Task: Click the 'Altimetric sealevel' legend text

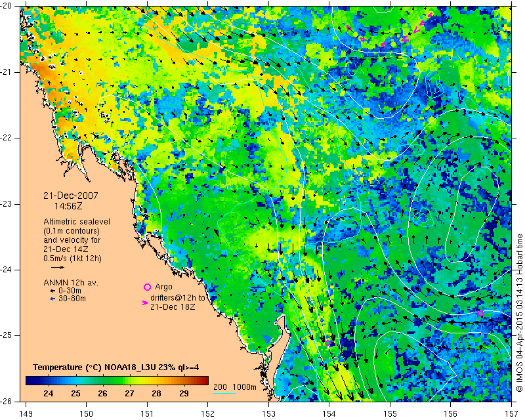Action: click(77, 222)
